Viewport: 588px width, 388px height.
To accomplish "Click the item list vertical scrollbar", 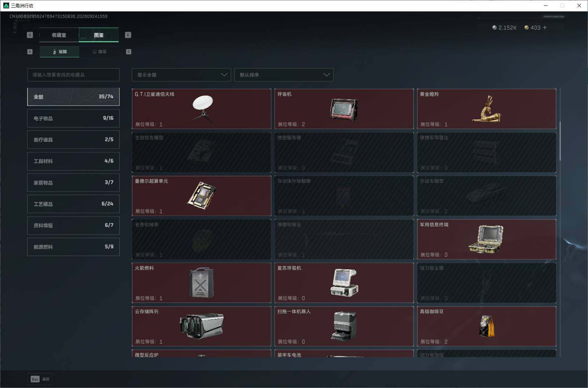I will 560,141.
